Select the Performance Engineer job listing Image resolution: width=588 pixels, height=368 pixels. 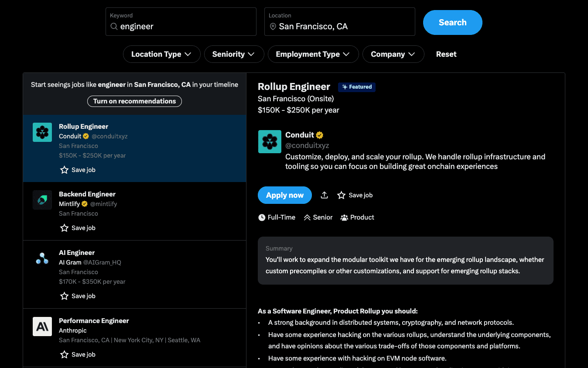pyautogui.click(x=94, y=321)
